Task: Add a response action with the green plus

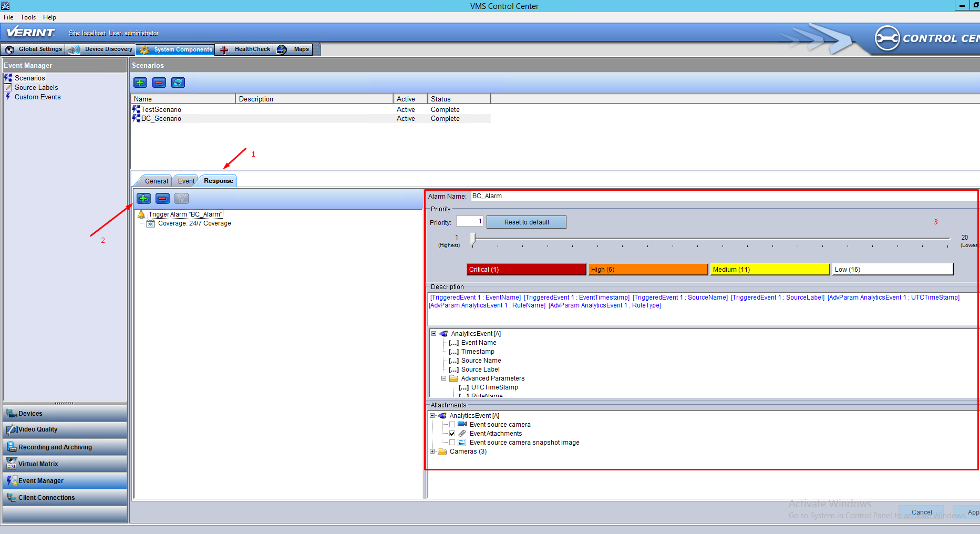Action: point(143,198)
